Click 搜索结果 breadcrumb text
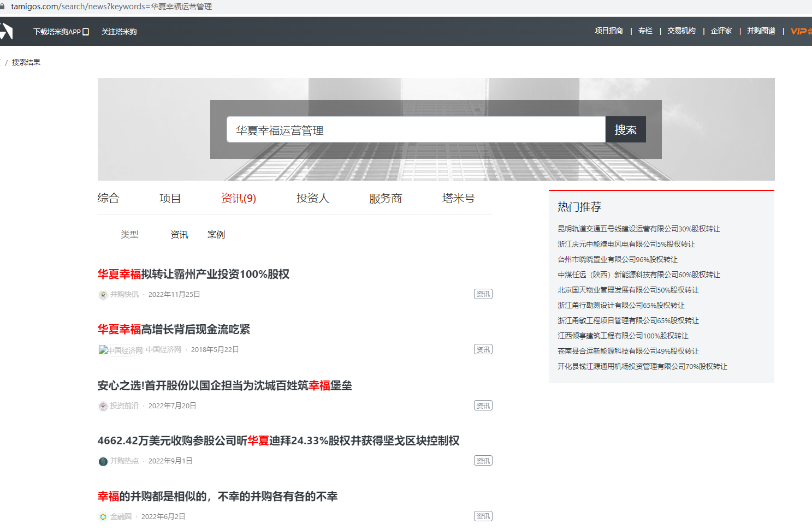The width and height of the screenshot is (812, 530). 26,62
